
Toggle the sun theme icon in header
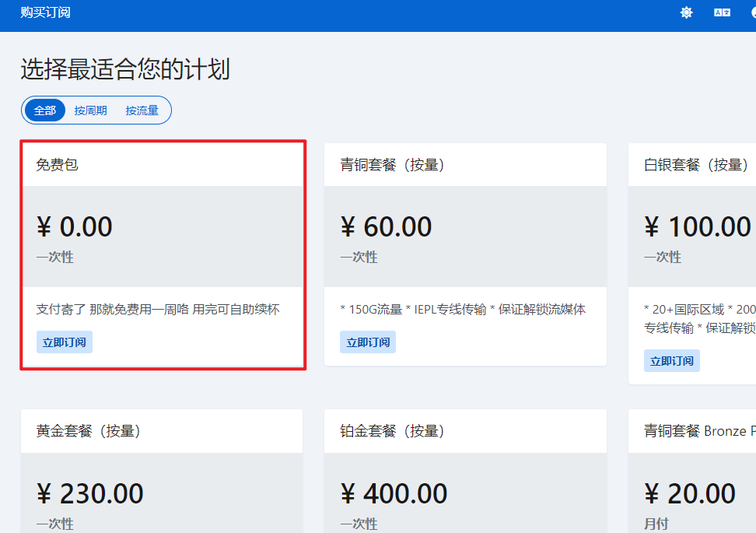point(686,12)
